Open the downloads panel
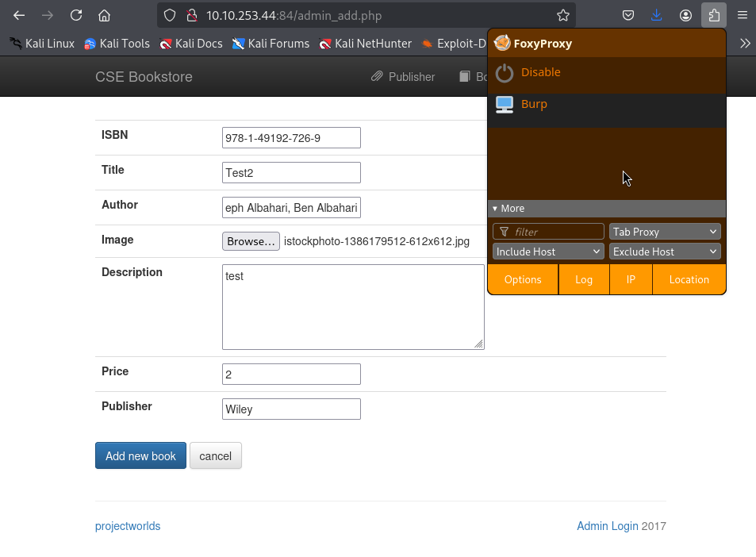The width and height of the screenshot is (756, 557). [x=656, y=15]
